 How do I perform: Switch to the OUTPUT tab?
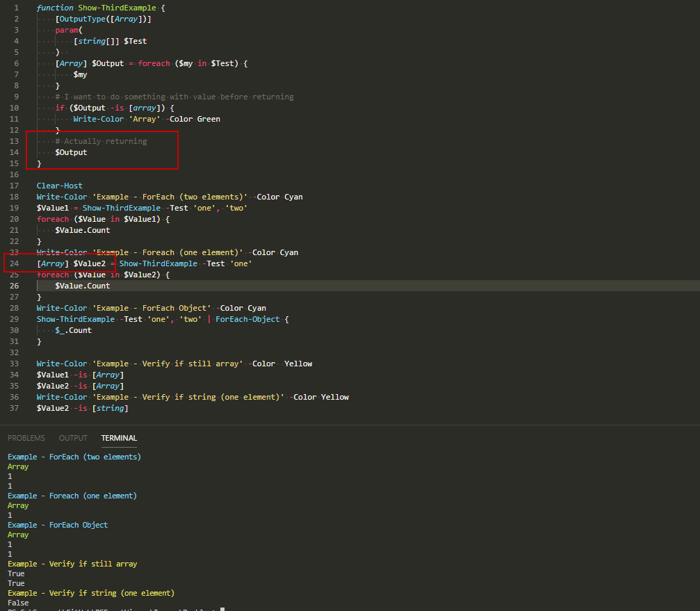click(x=72, y=438)
